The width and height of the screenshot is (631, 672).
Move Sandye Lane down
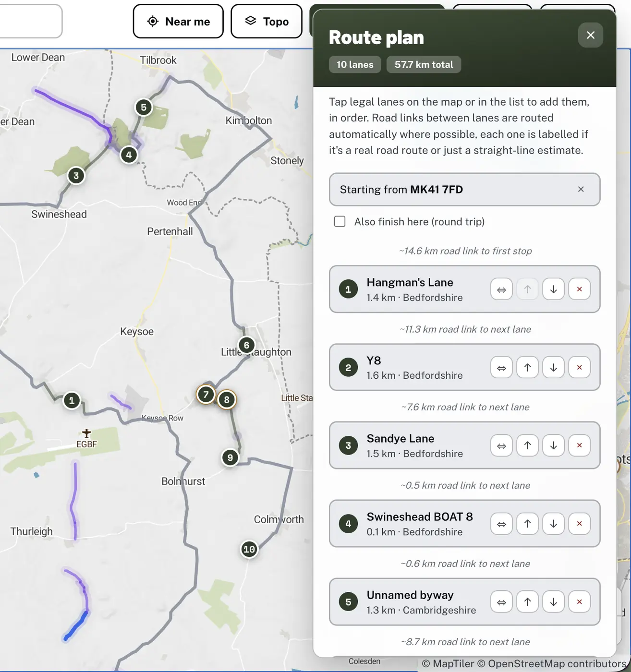pyautogui.click(x=553, y=446)
